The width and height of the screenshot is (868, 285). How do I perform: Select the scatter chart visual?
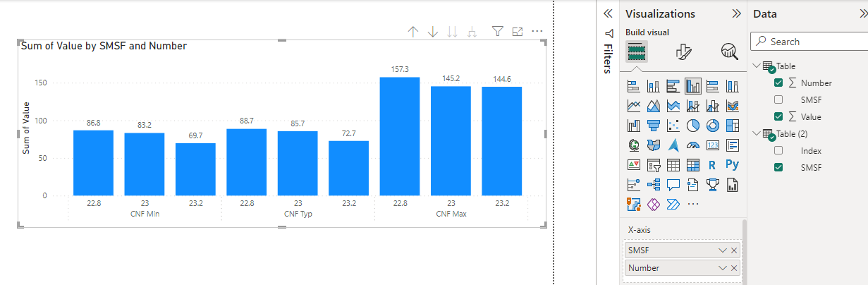[673, 126]
